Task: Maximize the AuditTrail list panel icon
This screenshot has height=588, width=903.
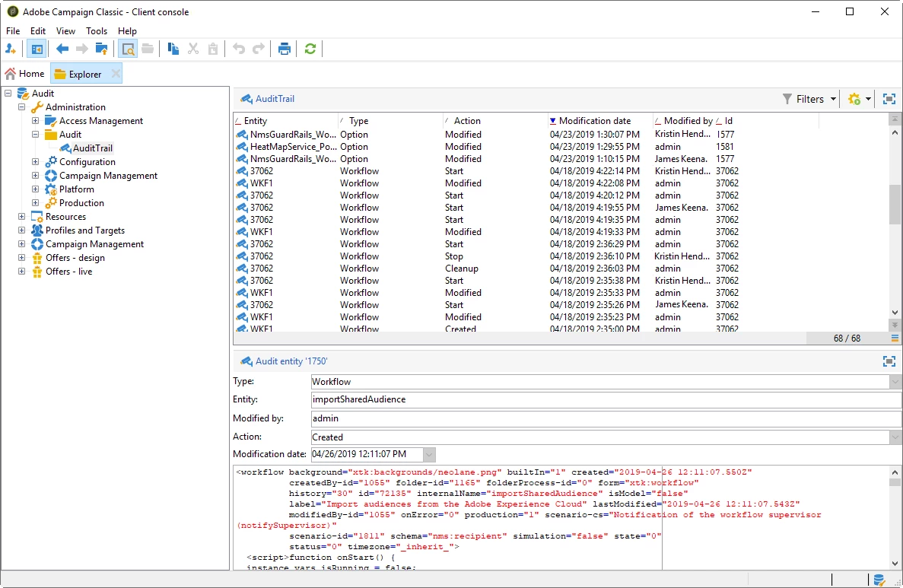Action: click(889, 99)
